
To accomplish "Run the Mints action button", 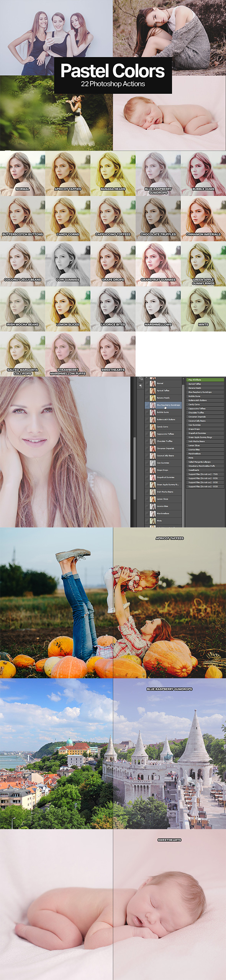I will [x=205, y=458].
